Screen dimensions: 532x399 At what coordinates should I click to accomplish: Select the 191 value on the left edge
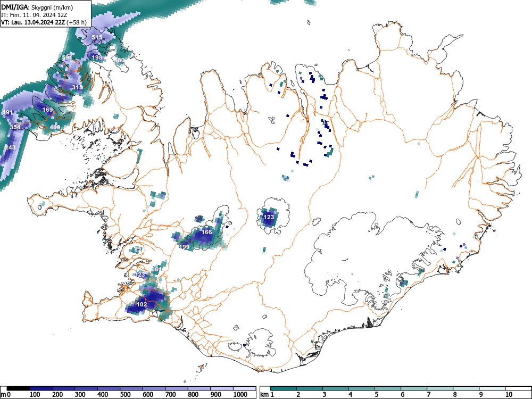pyautogui.click(x=7, y=112)
